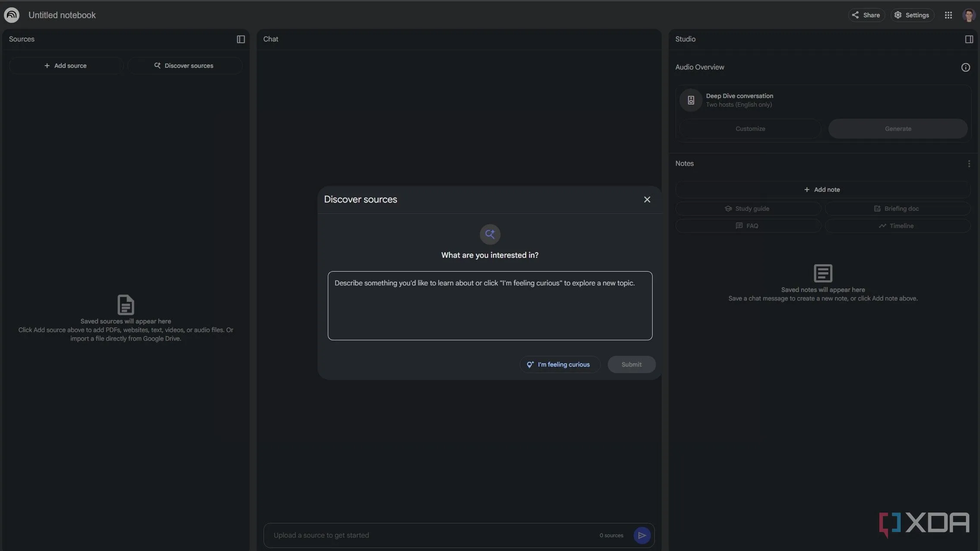Click I'm feeling curious button
980x551 pixels.
(559, 364)
